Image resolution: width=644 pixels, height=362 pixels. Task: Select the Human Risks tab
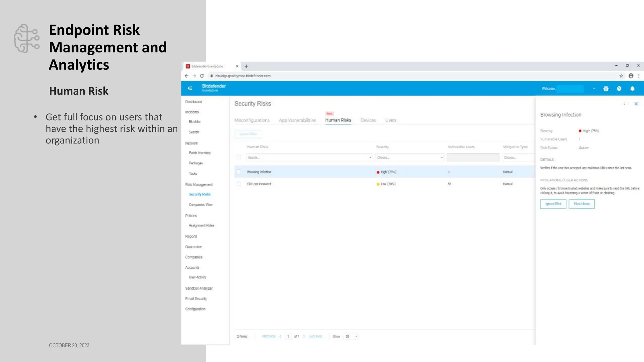pos(338,120)
